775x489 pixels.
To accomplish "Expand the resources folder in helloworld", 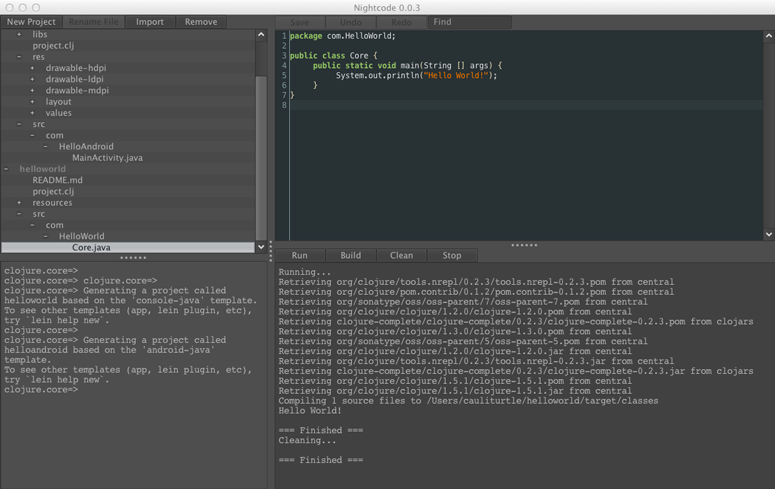I will [x=19, y=203].
